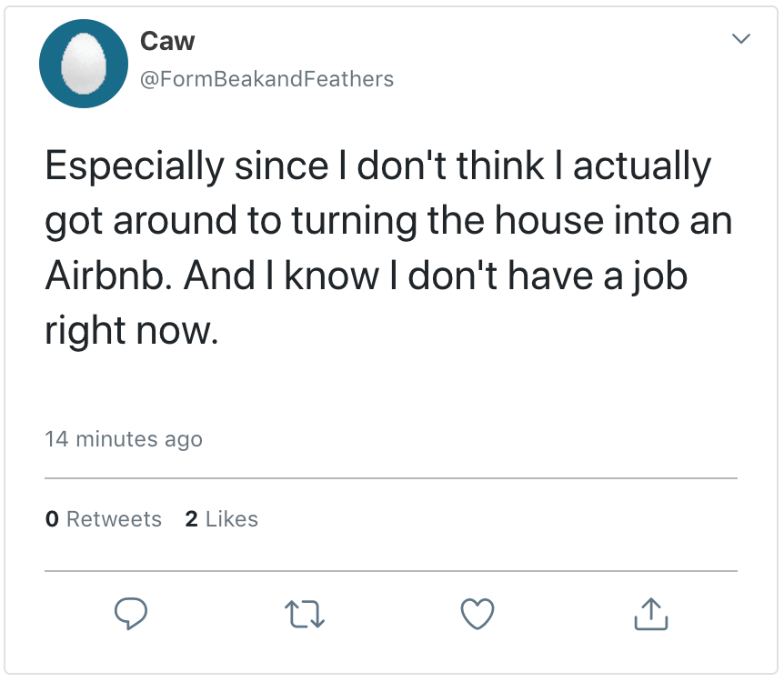Click the @FormBeakandFeathers handle
The height and width of the screenshot is (682, 784).
pos(266,79)
